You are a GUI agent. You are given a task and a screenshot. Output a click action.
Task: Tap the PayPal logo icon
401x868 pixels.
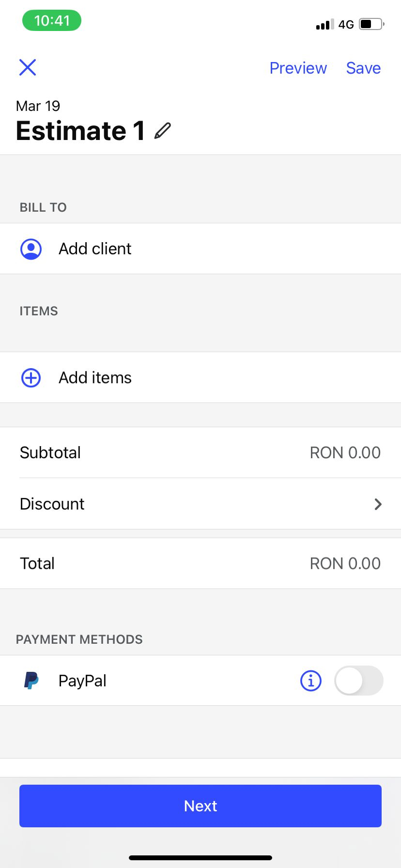pyautogui.click(x=31, y=681)
